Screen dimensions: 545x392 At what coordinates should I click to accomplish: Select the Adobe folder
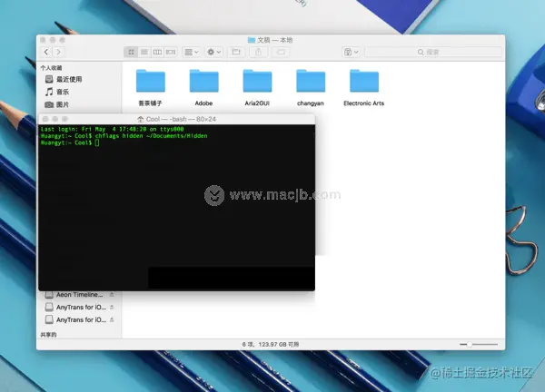click(204, 88)
